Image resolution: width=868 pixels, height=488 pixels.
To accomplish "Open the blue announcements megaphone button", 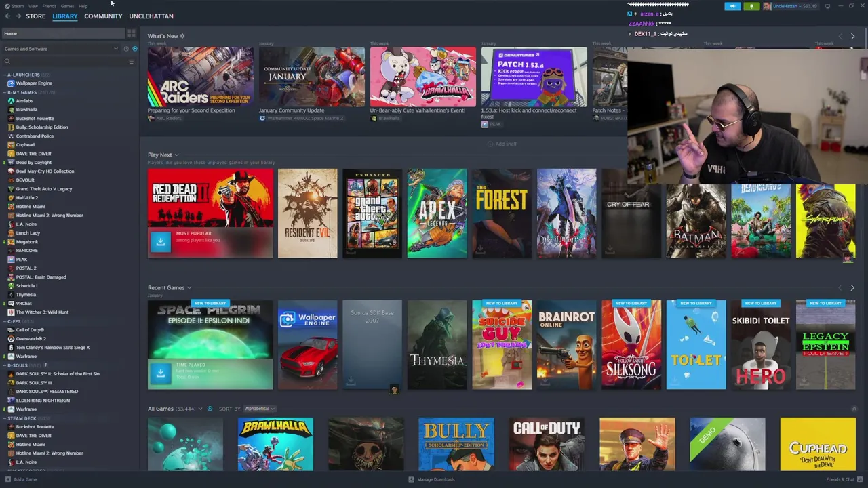I will 732,6.
